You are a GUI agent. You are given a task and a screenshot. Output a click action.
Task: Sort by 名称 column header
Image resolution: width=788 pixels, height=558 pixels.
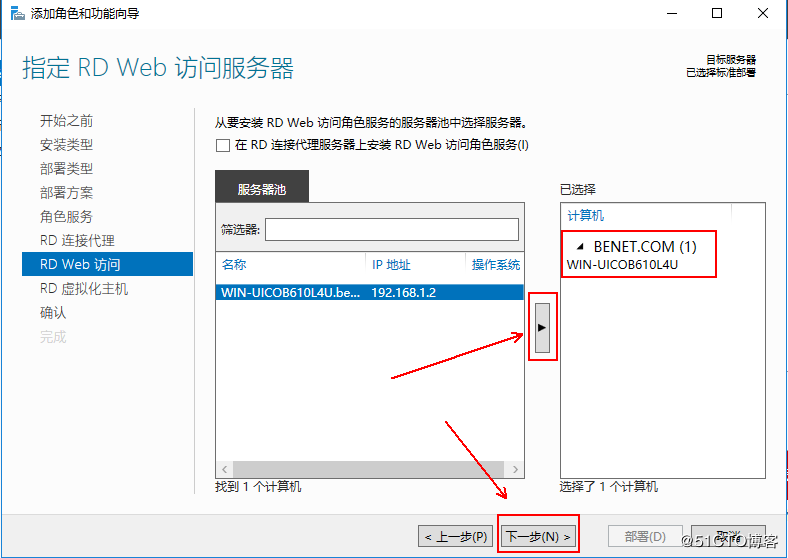pyautogui.click(x=290, y=265)
